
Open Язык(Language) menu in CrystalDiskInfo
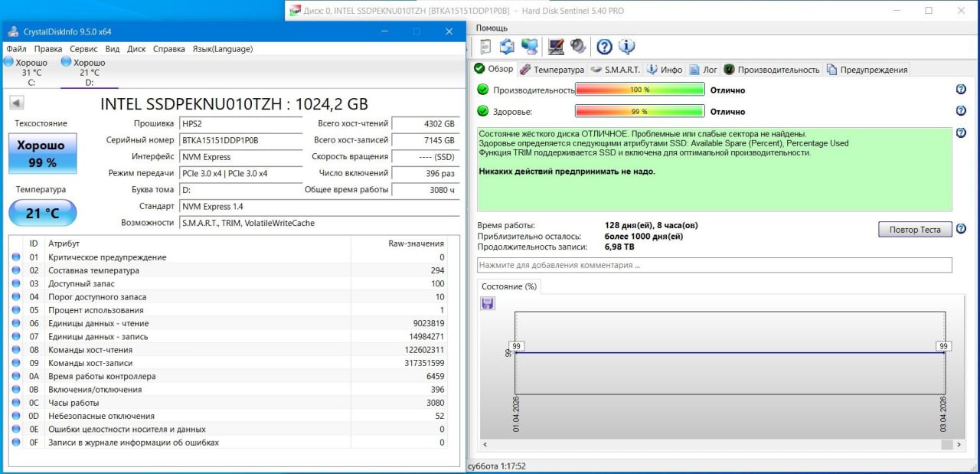[223, 49]
